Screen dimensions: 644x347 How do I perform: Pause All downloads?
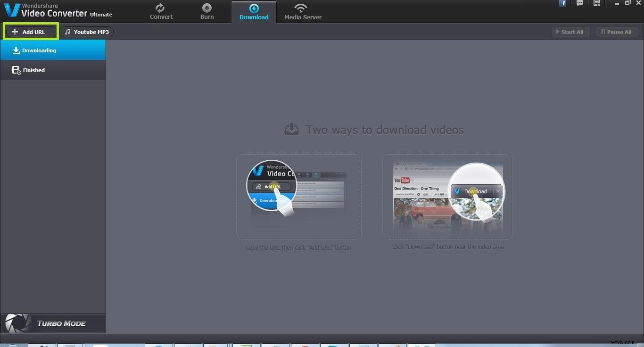[x=617, y=32]
